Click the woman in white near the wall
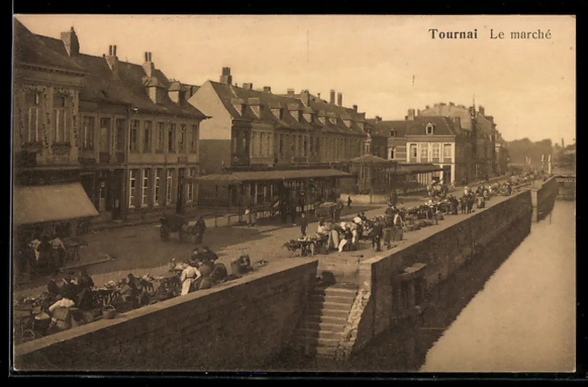This screenshot has height=387, width=588. 189,278
